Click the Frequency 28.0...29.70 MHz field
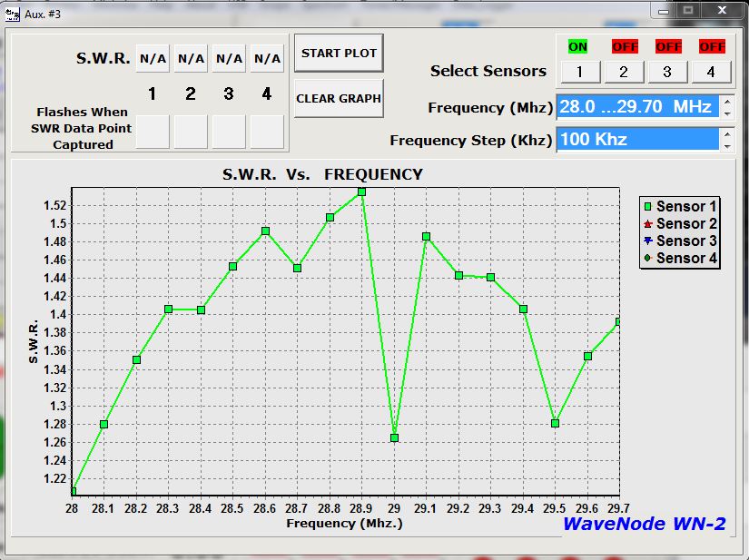 [x=637, y=106]
